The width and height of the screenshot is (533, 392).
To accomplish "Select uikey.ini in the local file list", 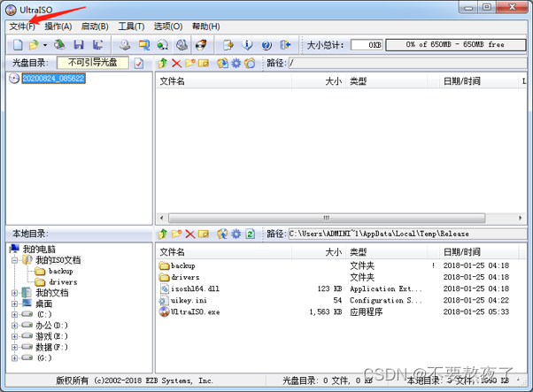I will click(x=189, y=300).
